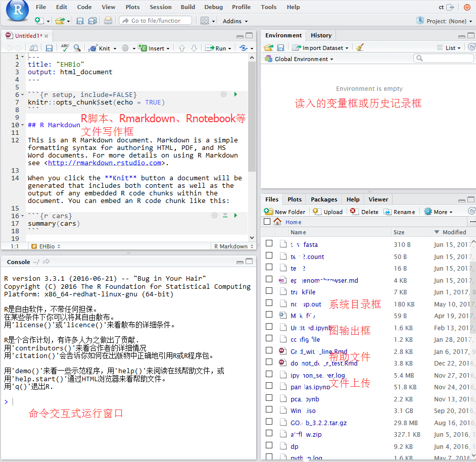This screenshot has width=476, height=462.
Task: Open the Global Environment dropdown
Action: [299, 59]
